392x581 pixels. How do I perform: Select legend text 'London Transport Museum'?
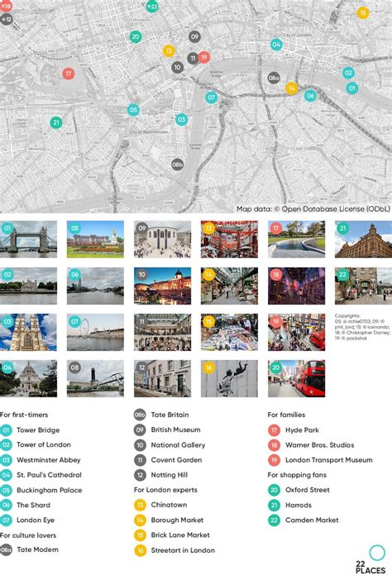click(x=329, y=460)
